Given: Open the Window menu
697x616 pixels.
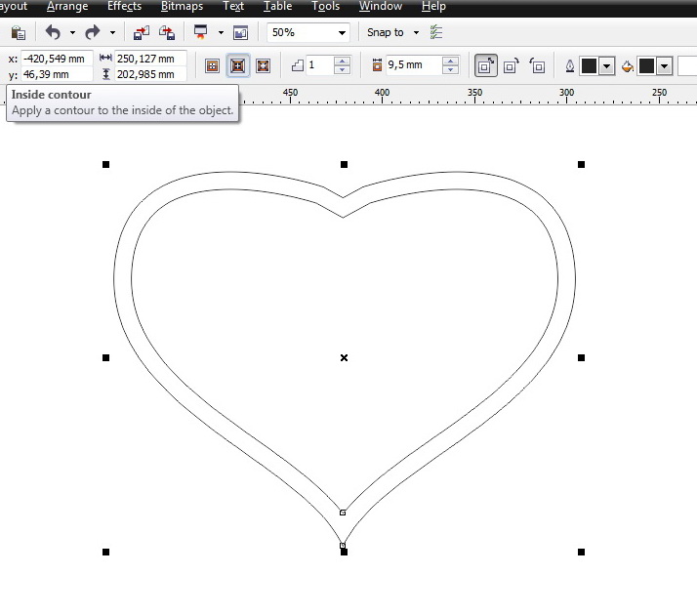Looking at the screenshot, I should coord(381,6).
